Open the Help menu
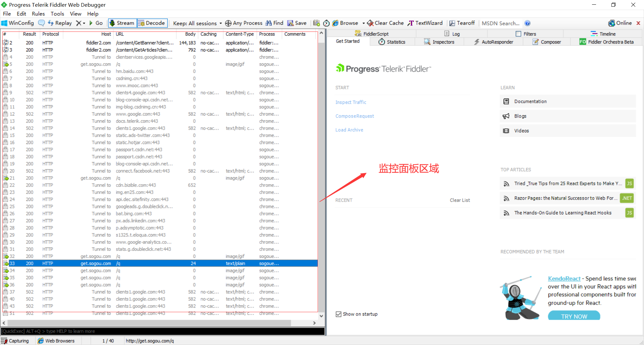The image size is (644, 345). click(x=93, y=14)
